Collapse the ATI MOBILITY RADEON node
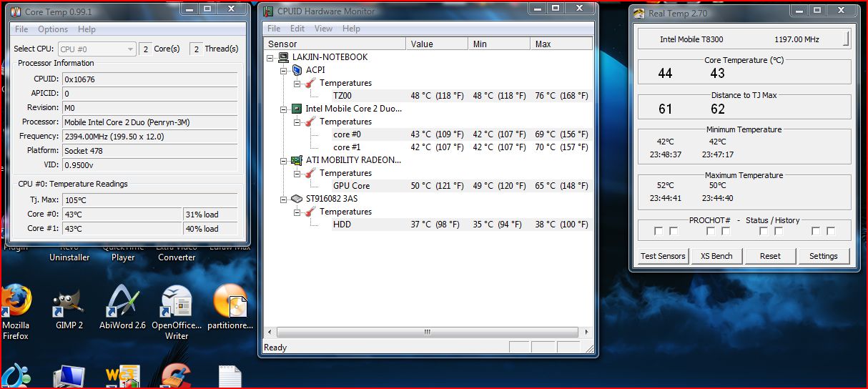Screen dimensions: 868x389 tap(284, 160)
